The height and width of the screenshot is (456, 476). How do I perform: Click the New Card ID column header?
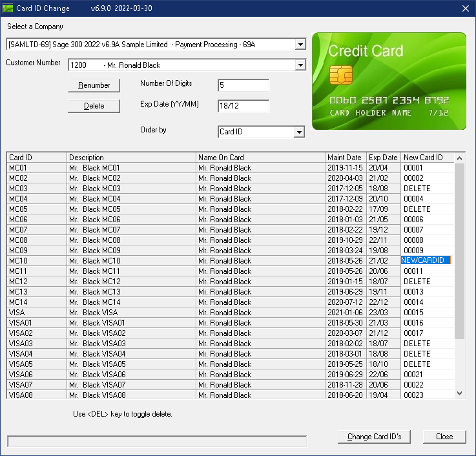[x=428, y=158]
